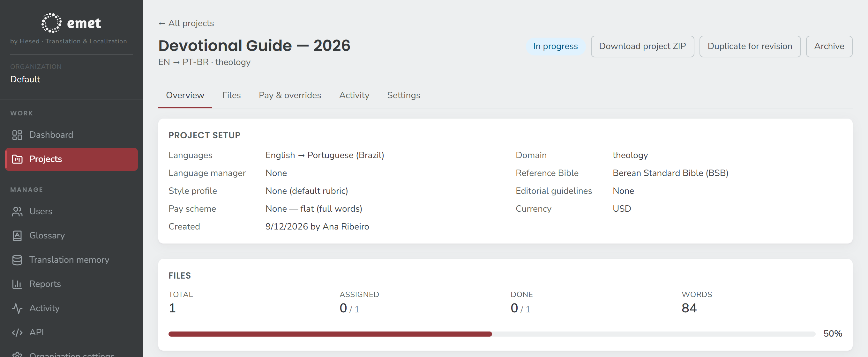Click Berean Standard Bible (BSB) value
This screenshot has width=868, height=357.
(x=670, y=173)
